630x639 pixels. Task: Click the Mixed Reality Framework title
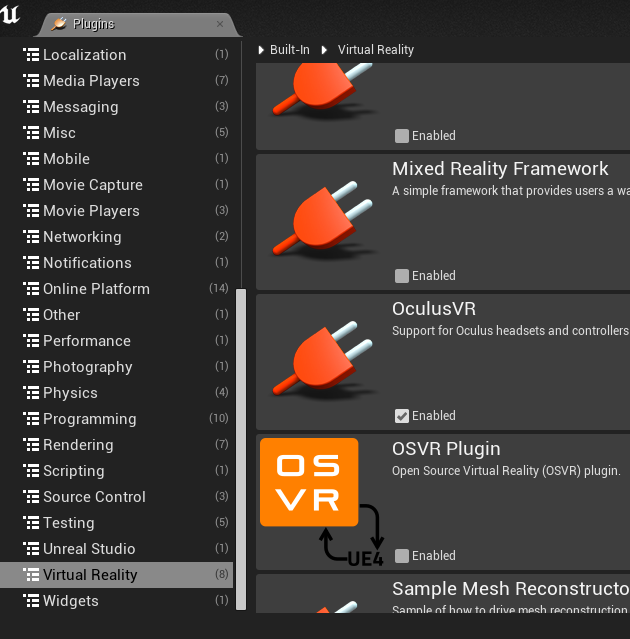(x=500, y=169)
